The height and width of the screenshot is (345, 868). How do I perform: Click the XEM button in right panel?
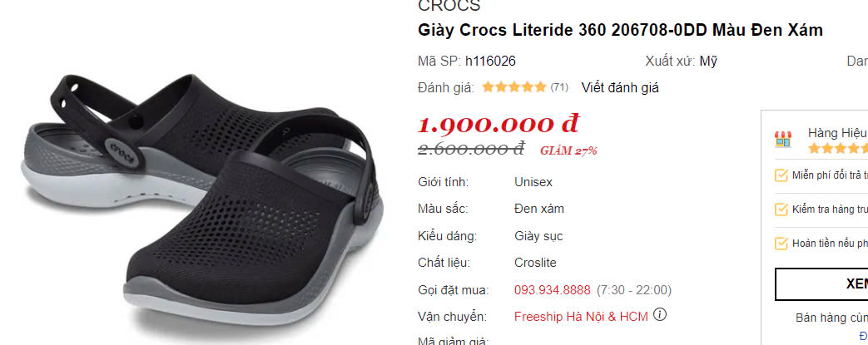(x=821, y=284)
